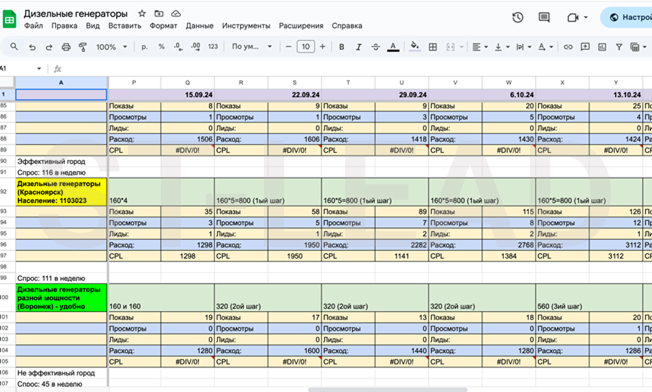Open Meet call options arrow
Image resolution: width=652 pixels, height=392 pixels.
[x=585, y=17]
